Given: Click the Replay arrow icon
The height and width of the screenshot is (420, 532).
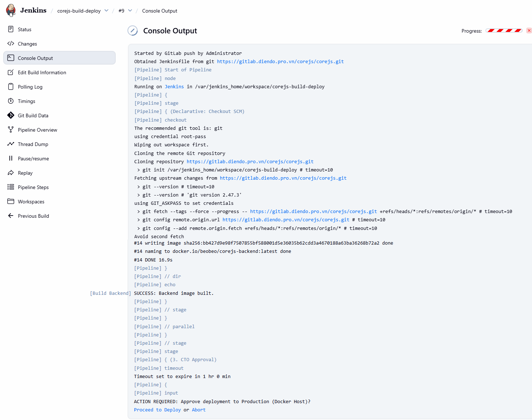Looking at the screenshot, I should point(11,173).
